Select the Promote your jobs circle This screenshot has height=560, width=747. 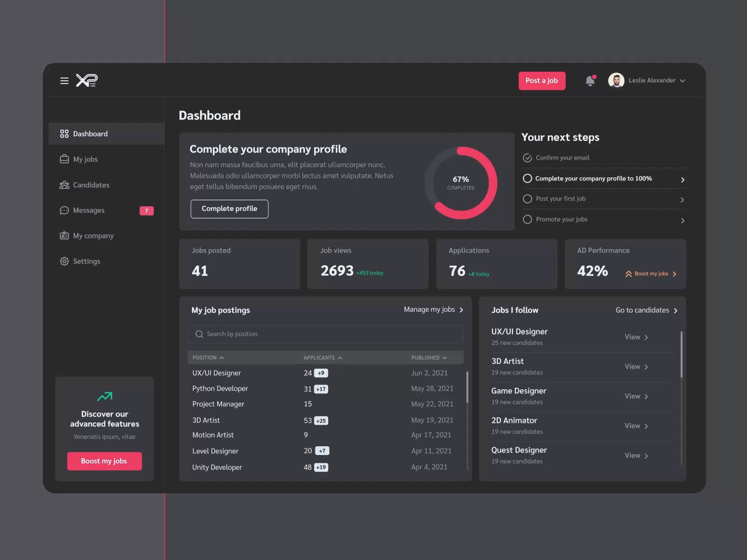pos(528,219)
